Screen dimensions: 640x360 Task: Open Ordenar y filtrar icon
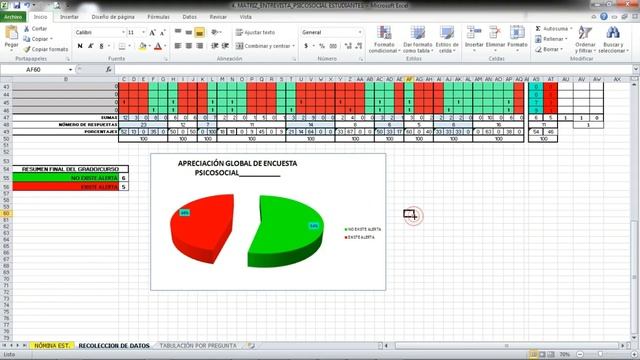point(585,33)
